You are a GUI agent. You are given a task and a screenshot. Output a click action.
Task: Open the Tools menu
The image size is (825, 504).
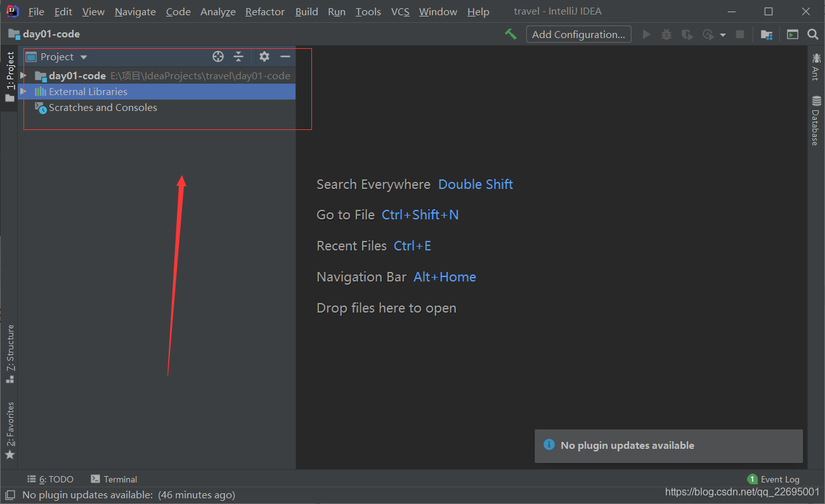pos(368,11)
